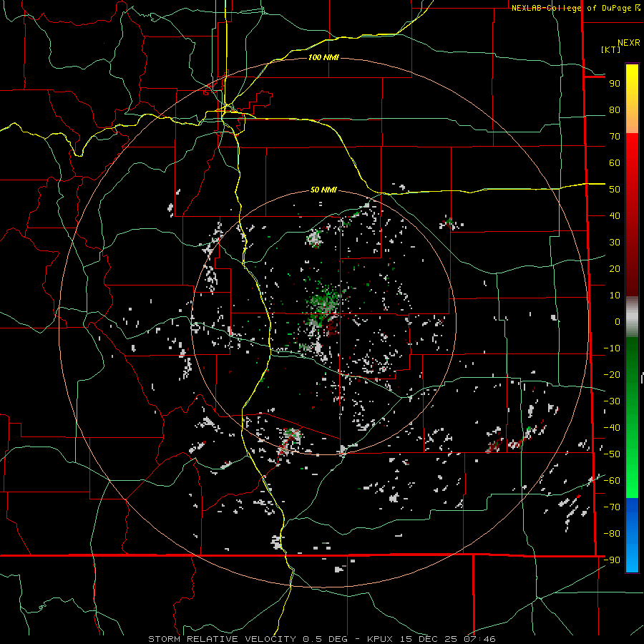The height and width of the screenshot is (644, 644).
Task: Click the '30' value on the velocity scale
Action: pos(615,243)
